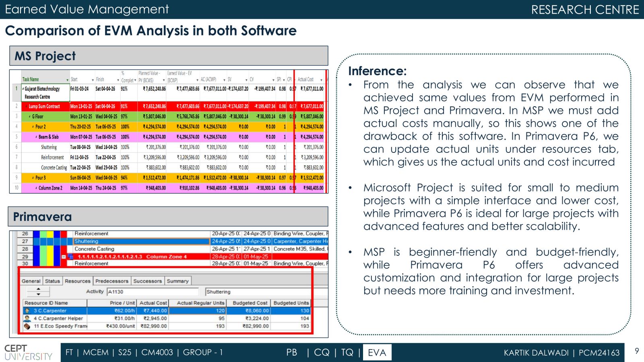Collapse the Column Zone 2 summary task
The height and width of the screenshot is (362, 644).
(36, 188)
